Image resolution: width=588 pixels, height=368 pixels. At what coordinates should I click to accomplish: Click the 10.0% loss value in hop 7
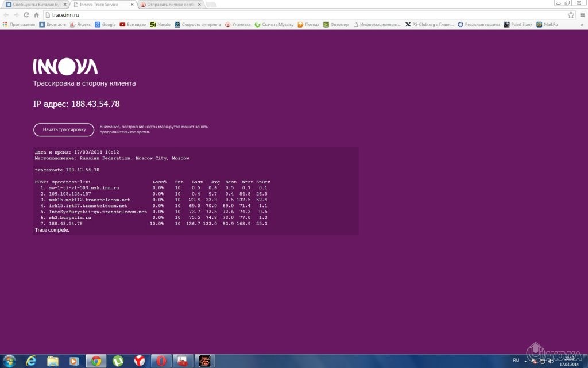pos(157,224)
